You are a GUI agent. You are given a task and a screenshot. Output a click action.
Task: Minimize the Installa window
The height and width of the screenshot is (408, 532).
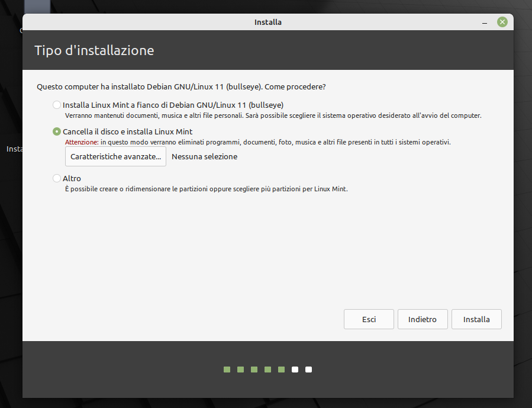(485, 23)
